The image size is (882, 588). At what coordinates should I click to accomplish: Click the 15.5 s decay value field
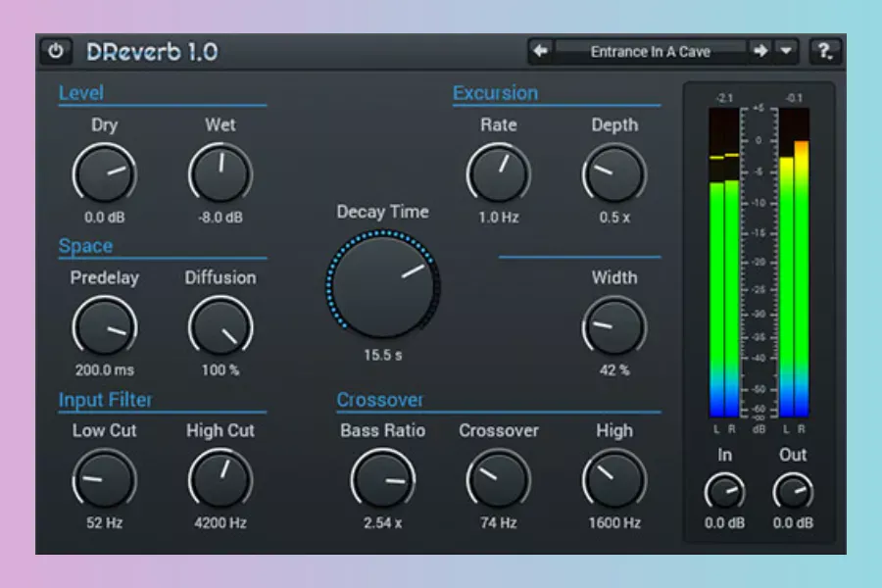(x=383, y=355)
